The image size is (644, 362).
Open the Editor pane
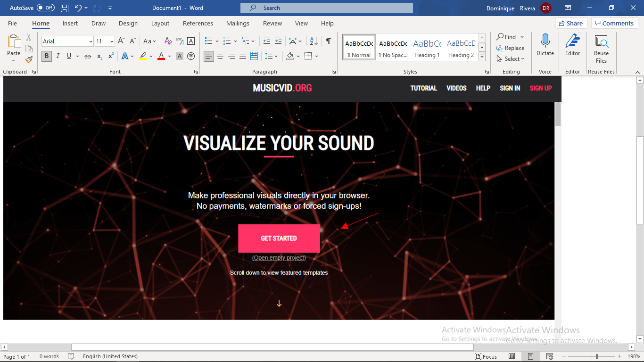pos(573,46)
